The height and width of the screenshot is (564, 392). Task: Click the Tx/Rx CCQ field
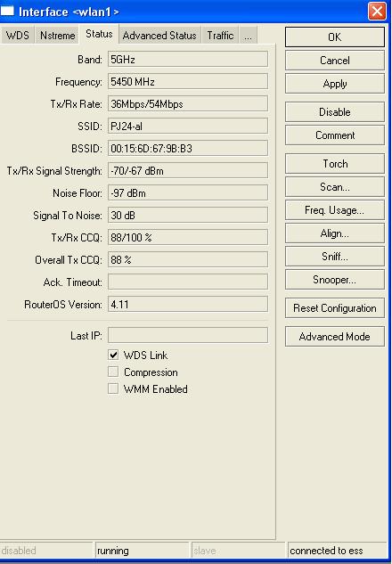coord(188,237)
